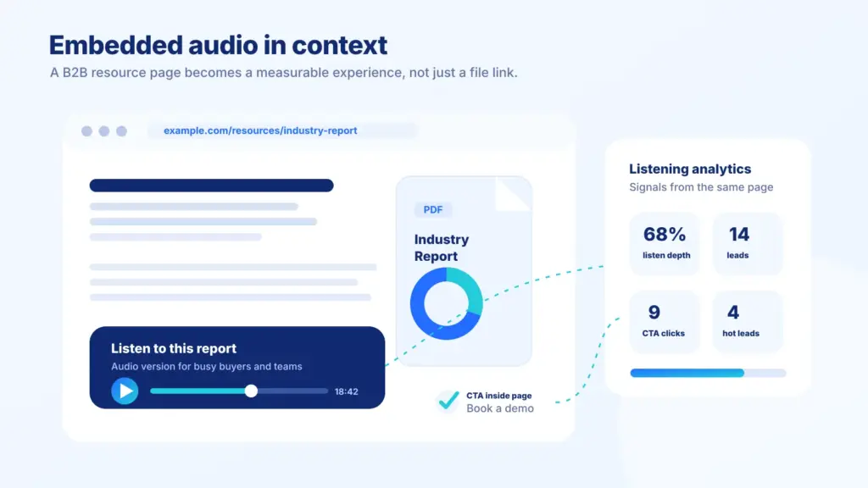The height and width of the screenshot is (488, 868).
Task: Click the CTA inside page label
Action: 498,396
